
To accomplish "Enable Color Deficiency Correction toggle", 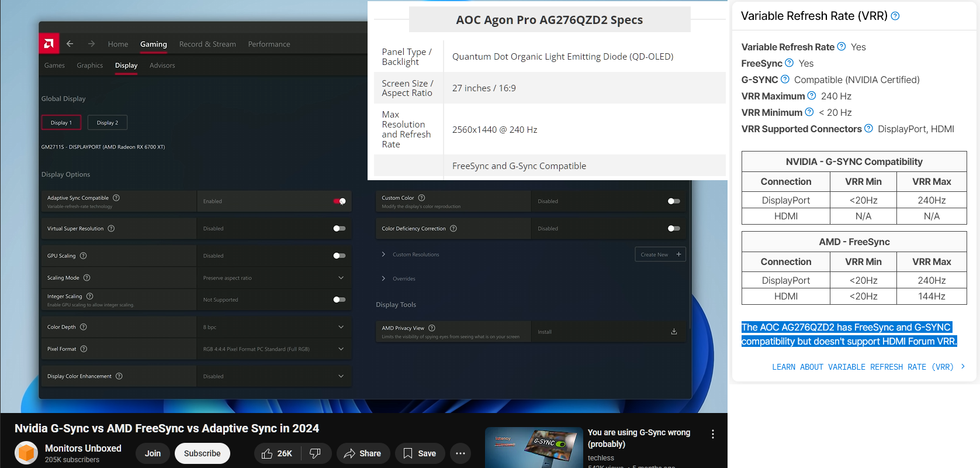I will pyautogui.click(x=674, y=228).
